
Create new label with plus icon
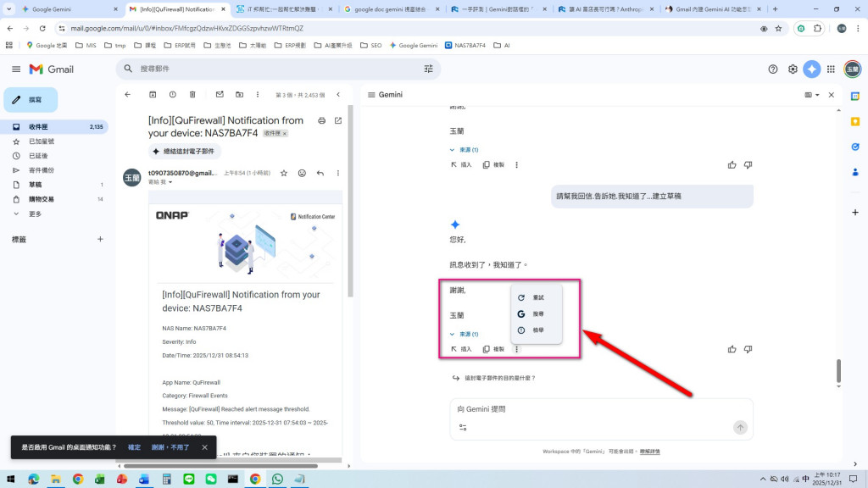click(100, 240)
